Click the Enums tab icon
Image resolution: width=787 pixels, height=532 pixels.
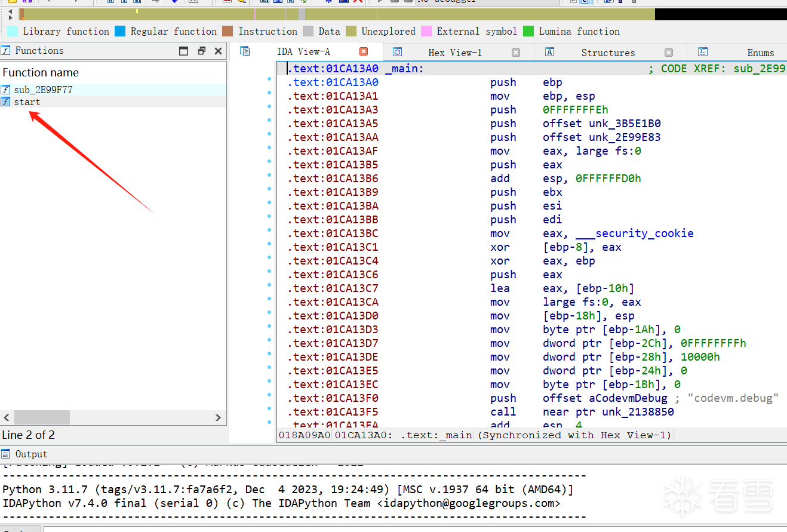(703, 52)
